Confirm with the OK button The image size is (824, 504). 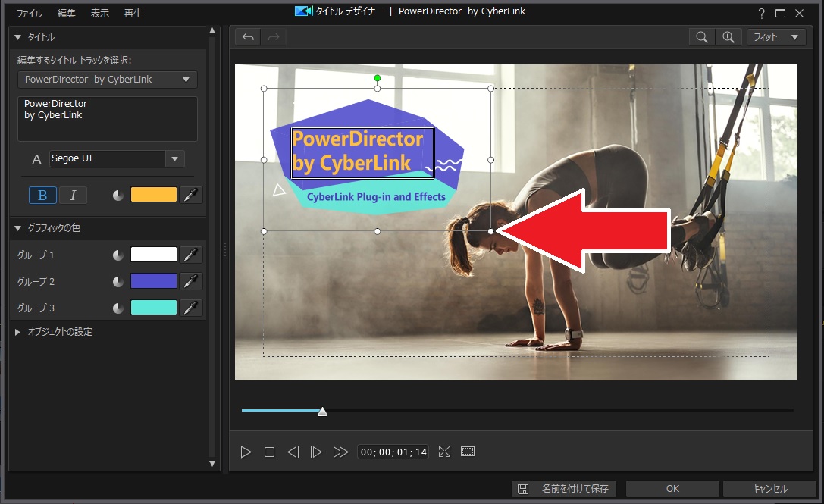point(672,489)
